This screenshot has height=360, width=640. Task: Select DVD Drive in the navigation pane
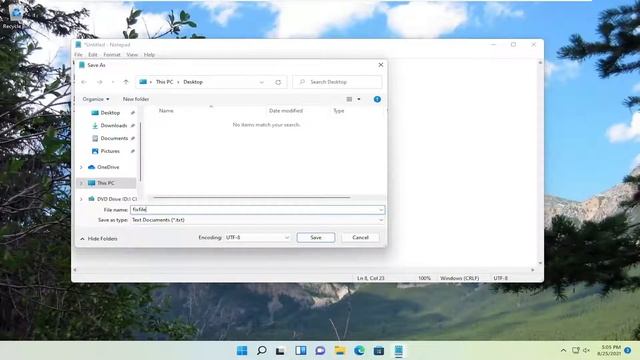coord(116,199)
